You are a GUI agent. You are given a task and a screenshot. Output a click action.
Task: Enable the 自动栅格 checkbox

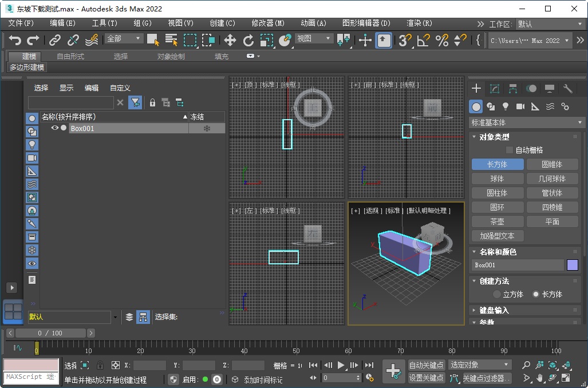point(509,149)
